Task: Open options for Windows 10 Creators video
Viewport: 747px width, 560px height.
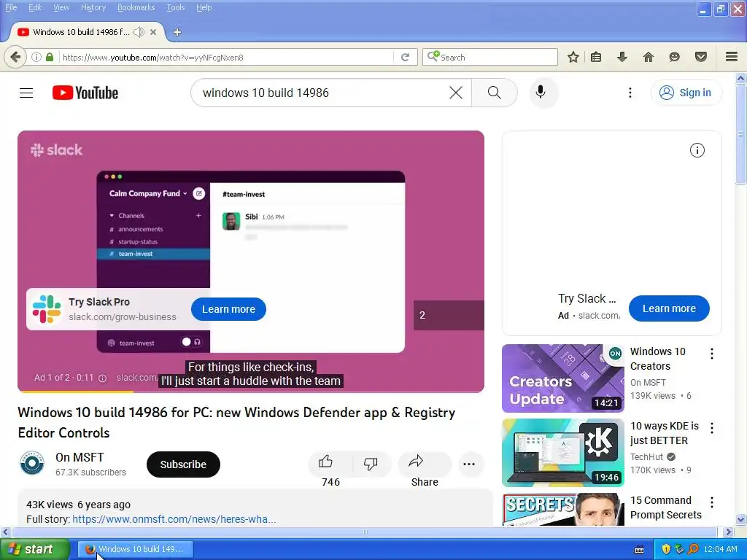Action: (712, 354)
